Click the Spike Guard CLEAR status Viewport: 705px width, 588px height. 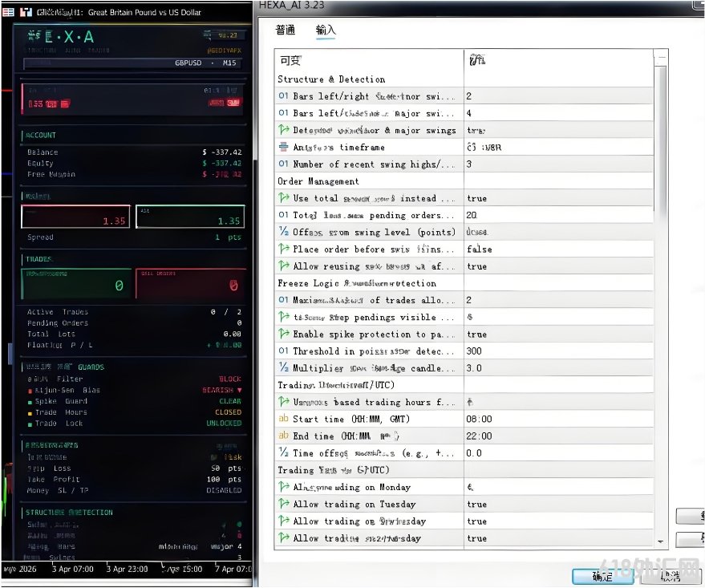point(230,401)
